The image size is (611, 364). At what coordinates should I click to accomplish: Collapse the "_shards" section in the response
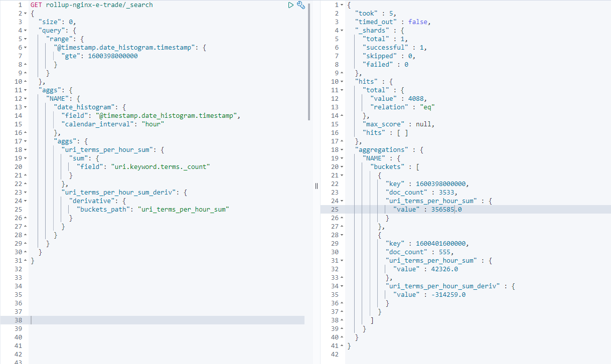342,31
